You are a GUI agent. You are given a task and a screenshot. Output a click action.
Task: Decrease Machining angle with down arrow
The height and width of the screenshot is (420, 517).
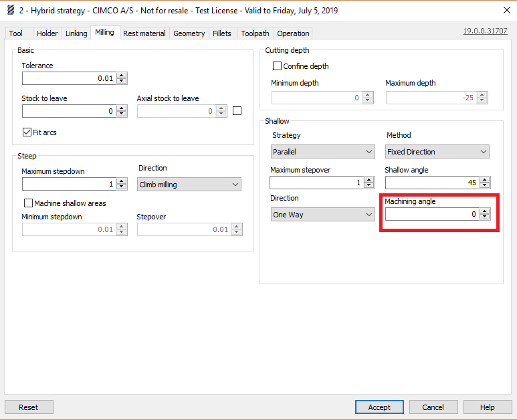(485, 217)
